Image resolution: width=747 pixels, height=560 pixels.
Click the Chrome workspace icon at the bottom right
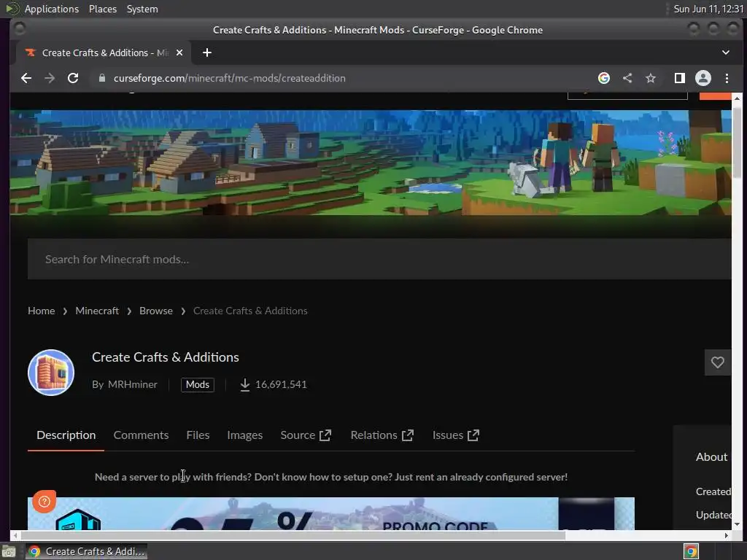pos(691,551)
